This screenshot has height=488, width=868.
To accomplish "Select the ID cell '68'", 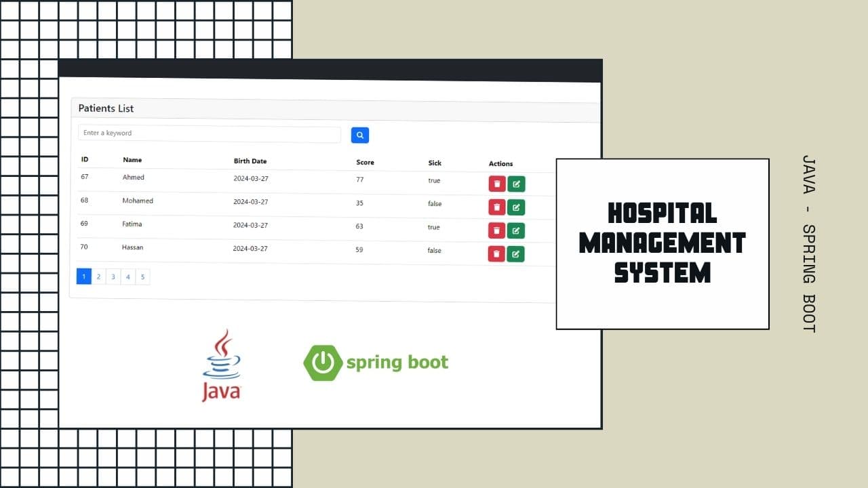I will (84, 200).
